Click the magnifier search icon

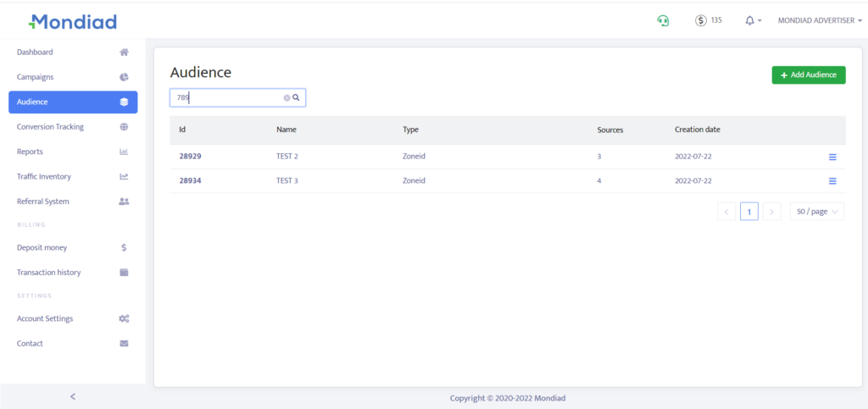click(x=297, y=98)
